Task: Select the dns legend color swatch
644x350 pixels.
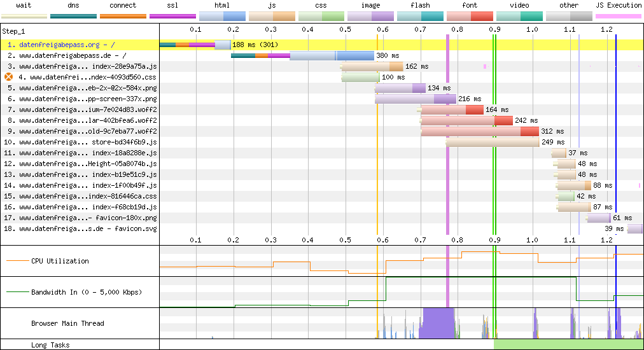Action: (74, 17)
